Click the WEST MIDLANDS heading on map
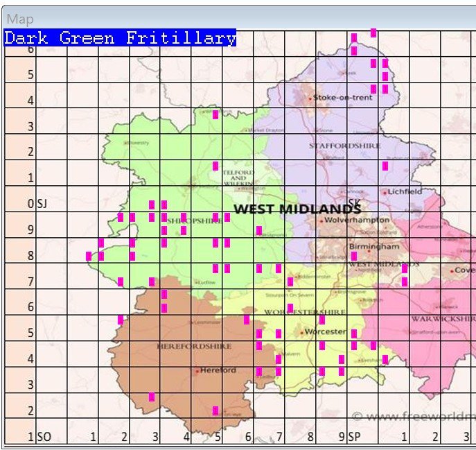 297,209
